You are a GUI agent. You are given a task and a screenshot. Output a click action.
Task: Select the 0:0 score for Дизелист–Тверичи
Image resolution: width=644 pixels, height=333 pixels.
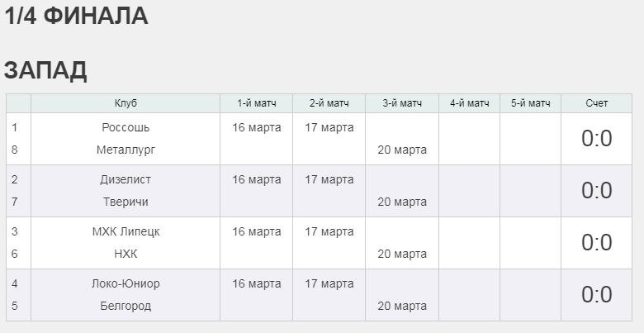(597, 191)
